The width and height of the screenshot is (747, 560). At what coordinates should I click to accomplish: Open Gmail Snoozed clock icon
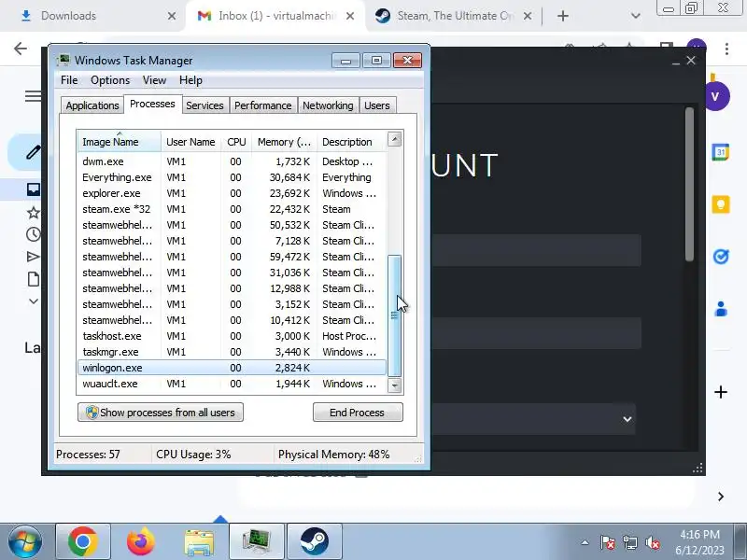pos(34,234)
